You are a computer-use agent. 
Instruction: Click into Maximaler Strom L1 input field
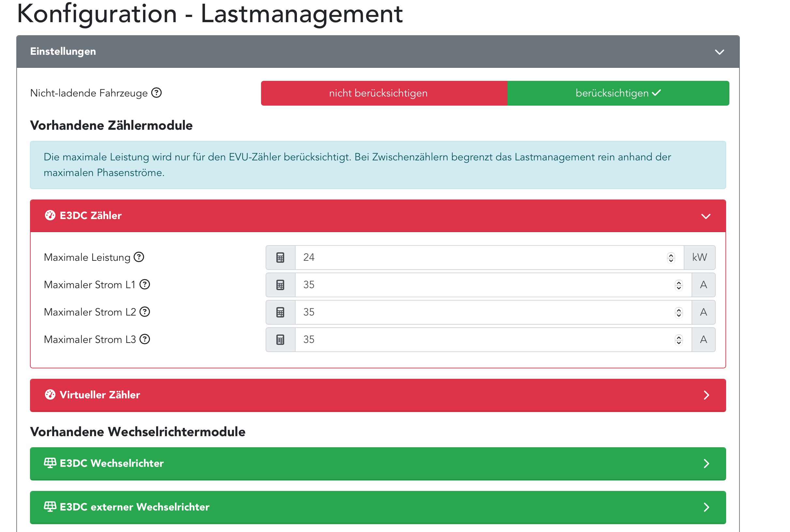pyautogui.click(x=475, y=285)
